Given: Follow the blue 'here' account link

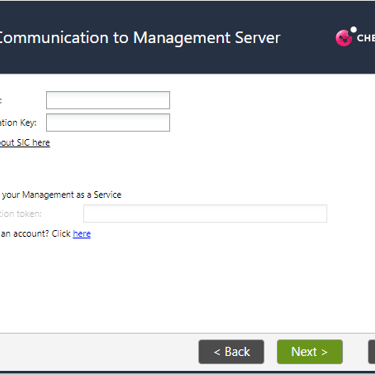Looking at the screenshot, I should (82, 234).
